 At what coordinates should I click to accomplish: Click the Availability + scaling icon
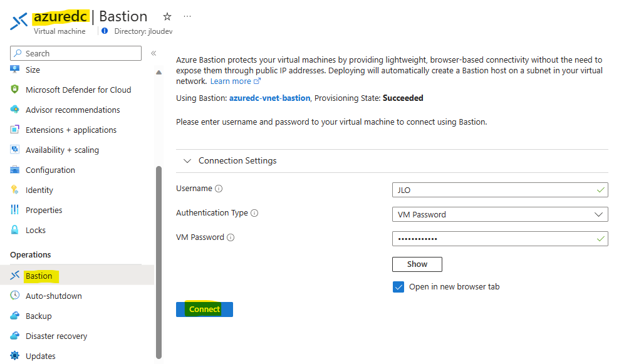click(14, 150)
